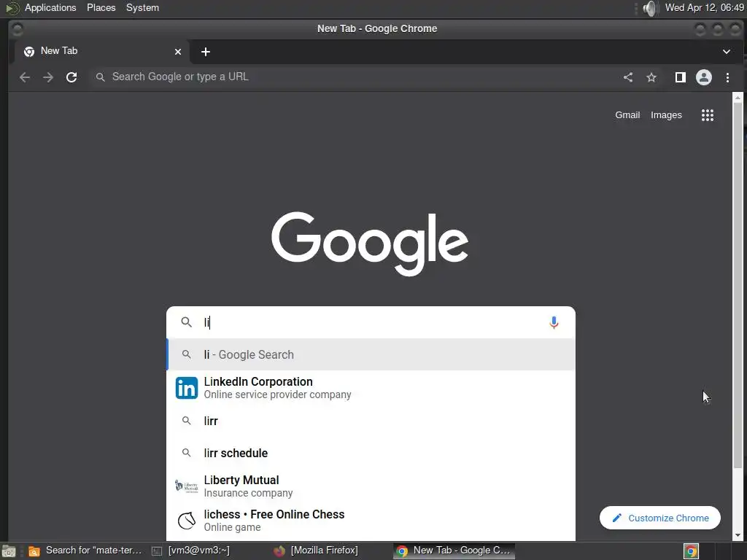Open the Chrome side panel
The width and height of the screenshot is (747, 560).
[681, 77]
